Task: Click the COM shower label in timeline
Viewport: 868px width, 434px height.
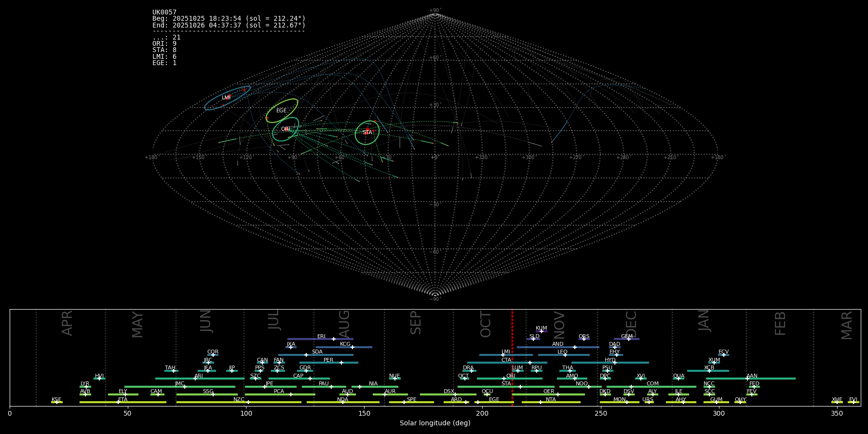Action: coord(652,384)
